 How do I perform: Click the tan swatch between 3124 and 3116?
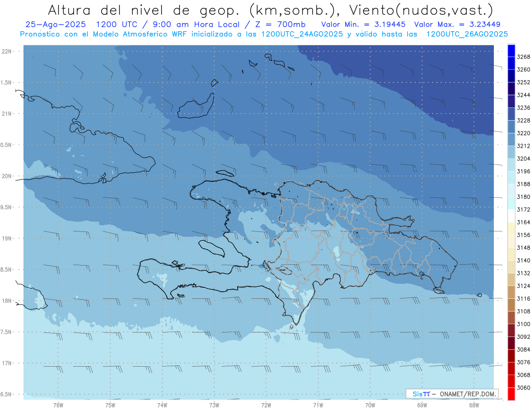[511, 292]
